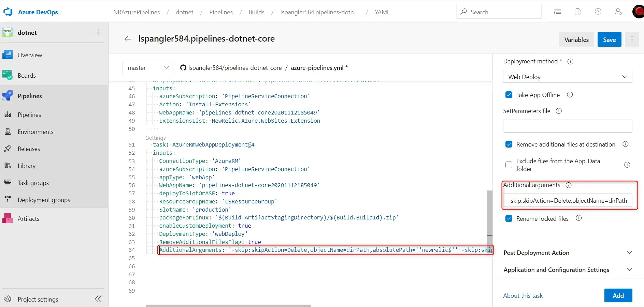The image size is (644, 307).
Task: Click the 'DeploymentType: webDeploy' line
Action: click(203, 234)
